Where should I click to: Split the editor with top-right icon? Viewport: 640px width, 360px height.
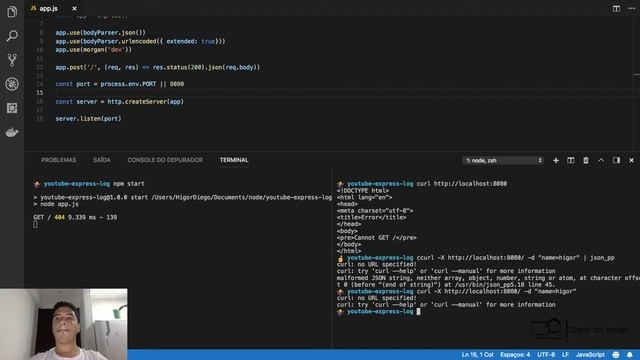(x=616, y=8)
